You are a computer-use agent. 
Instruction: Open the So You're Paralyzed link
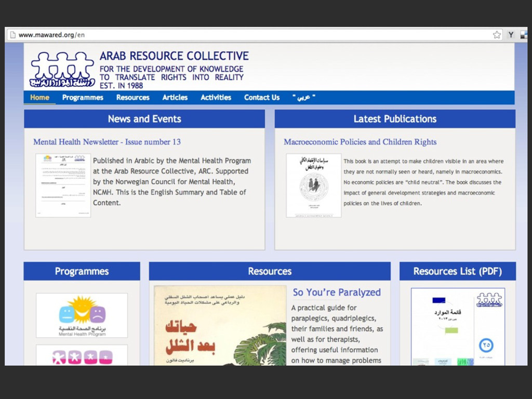point(337,292)
